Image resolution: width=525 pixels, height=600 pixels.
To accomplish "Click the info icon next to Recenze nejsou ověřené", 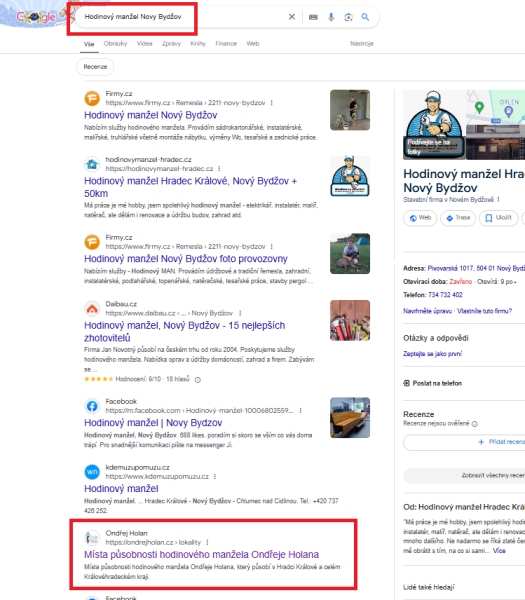I will [475, 424].
